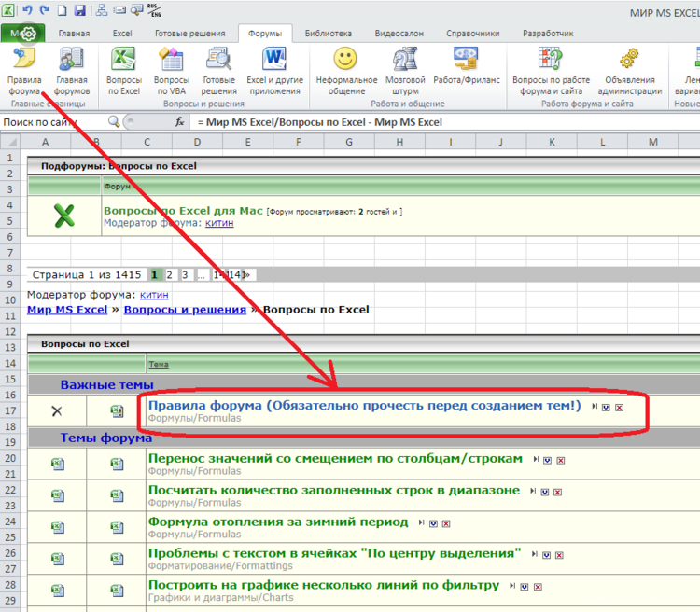This screenshot has width=700, height=612.
Task: Open topic Формула отопления за зимний период
Action: pos(278,522)
